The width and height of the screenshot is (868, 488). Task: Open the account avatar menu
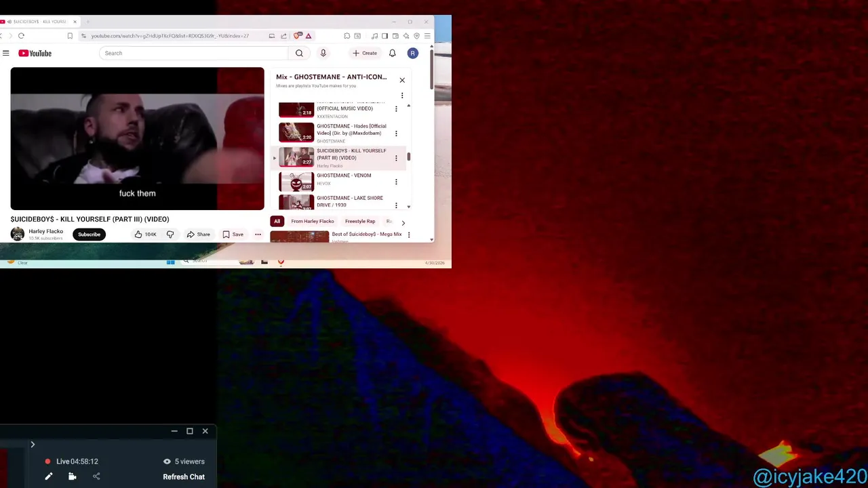point(412,53)
